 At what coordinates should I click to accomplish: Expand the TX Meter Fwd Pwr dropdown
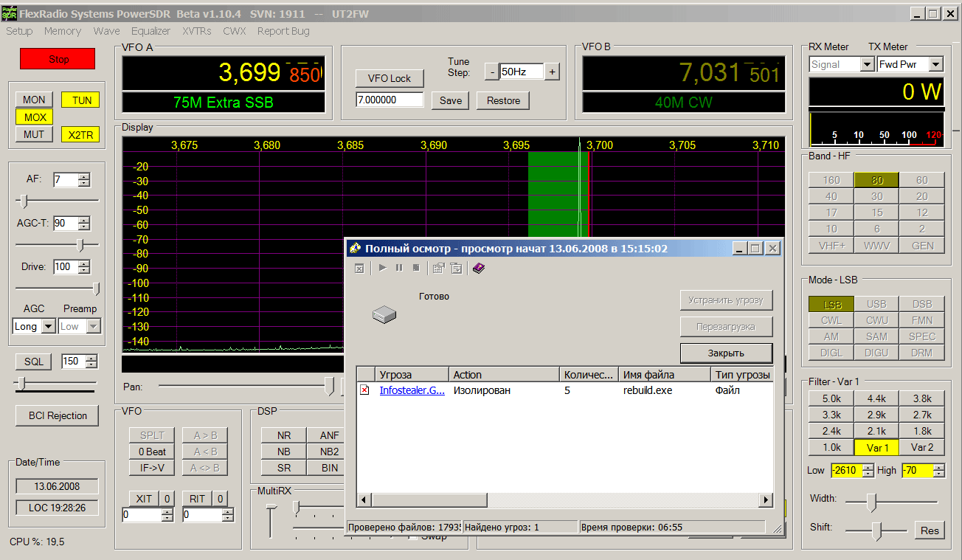[935, 65]
